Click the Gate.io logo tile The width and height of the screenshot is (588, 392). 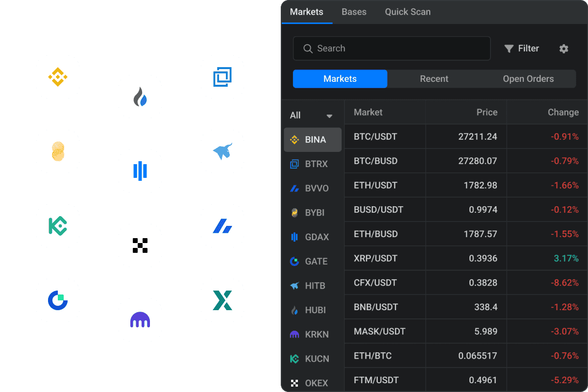[58, 300]
